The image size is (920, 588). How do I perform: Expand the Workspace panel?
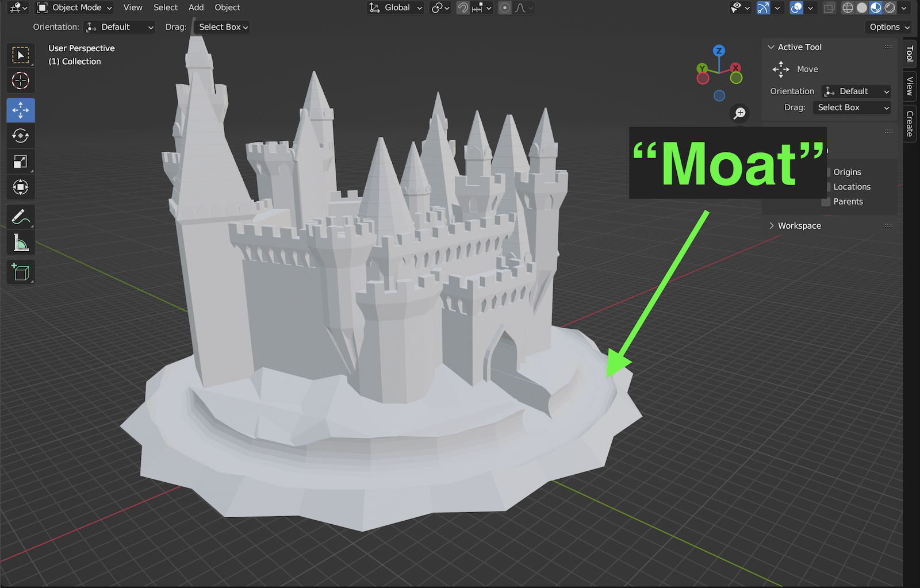coord(772,226)
